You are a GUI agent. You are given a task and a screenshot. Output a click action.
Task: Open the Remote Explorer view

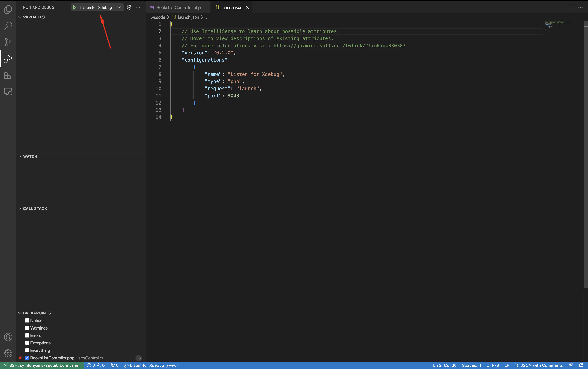point(8,92)
